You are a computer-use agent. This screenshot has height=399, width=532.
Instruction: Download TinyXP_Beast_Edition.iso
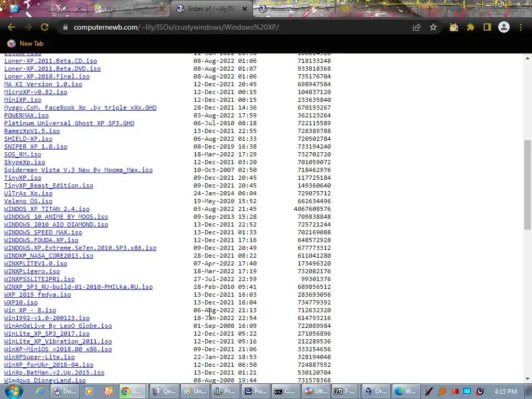[48, 185]
